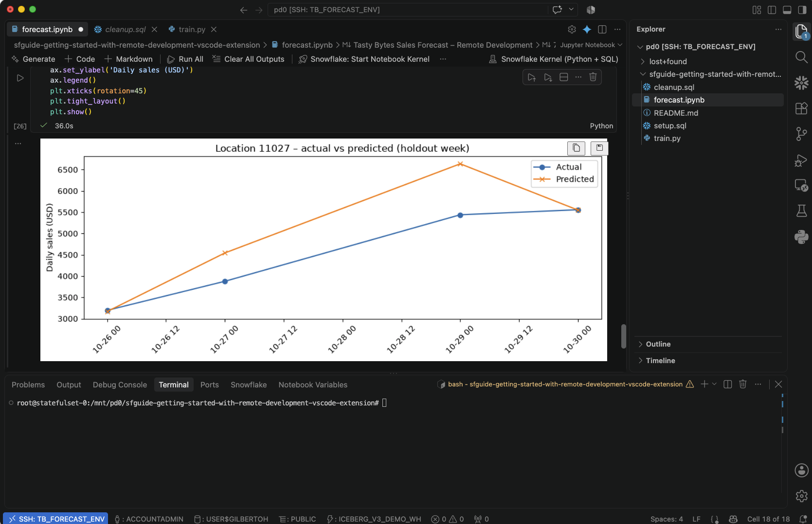Toggle the bottom panel layout
Viewport: 812px width, 524px height.
787,10
